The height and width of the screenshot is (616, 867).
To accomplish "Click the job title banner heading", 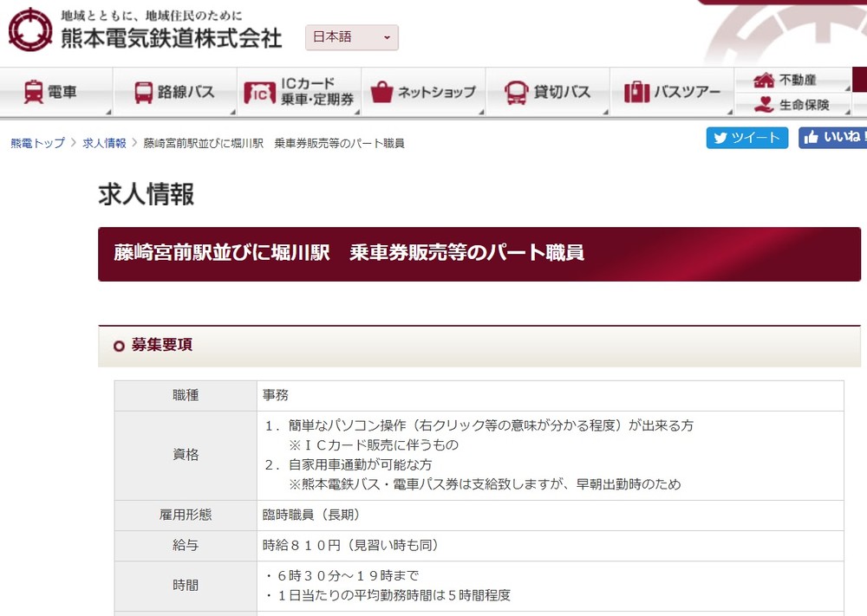I will [x=349, y=253].
